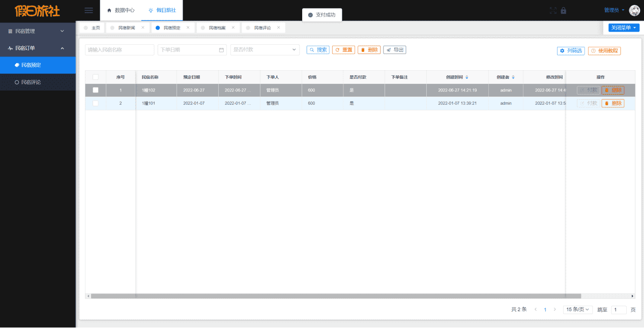
Task: Click the 假日旅社 logo
Action: point(38,10)
